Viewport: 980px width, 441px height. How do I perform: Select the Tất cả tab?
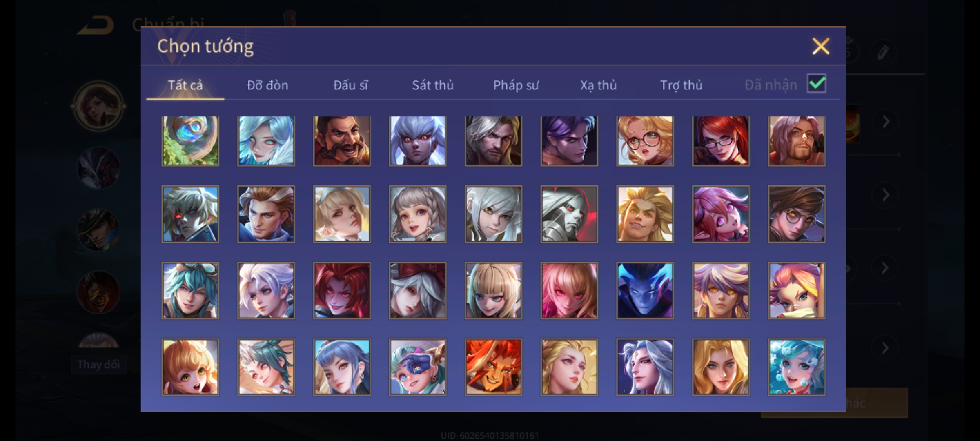[x=185, y=85]
